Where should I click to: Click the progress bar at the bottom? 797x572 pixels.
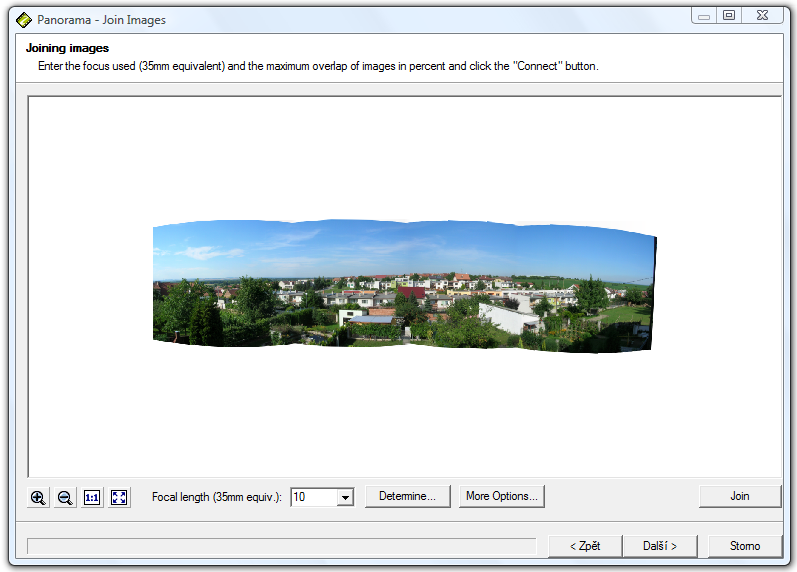click(x=282, y=547)
